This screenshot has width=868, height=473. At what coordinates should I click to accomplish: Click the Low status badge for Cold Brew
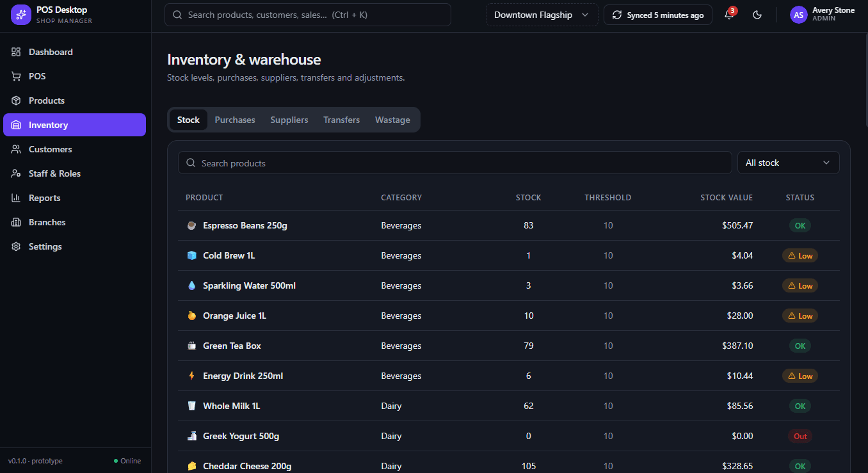pyautogui.click(x=800, y=255)
